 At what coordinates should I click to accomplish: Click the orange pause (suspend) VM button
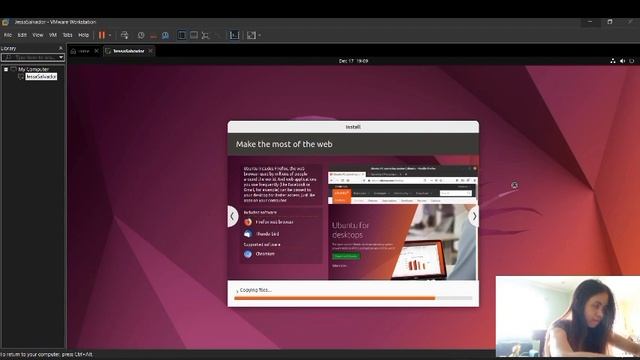coord(102,35)
